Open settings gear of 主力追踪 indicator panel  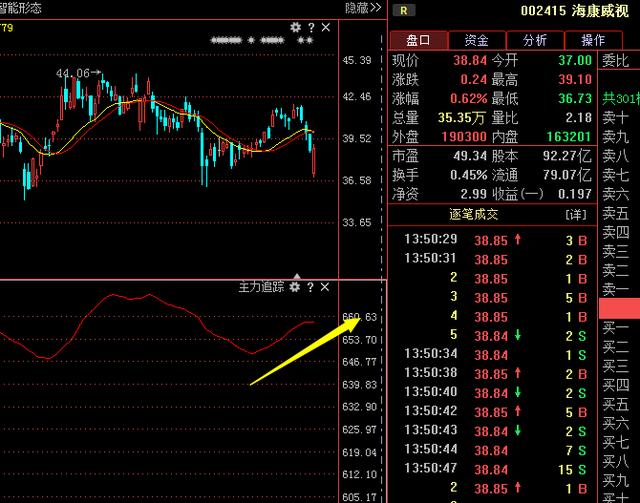coord(295,287)
